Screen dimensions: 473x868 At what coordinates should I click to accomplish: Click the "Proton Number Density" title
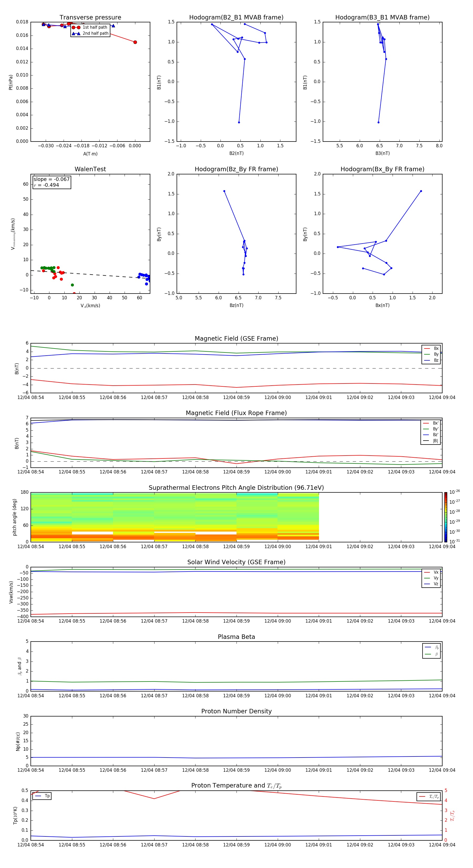(236, 711)
